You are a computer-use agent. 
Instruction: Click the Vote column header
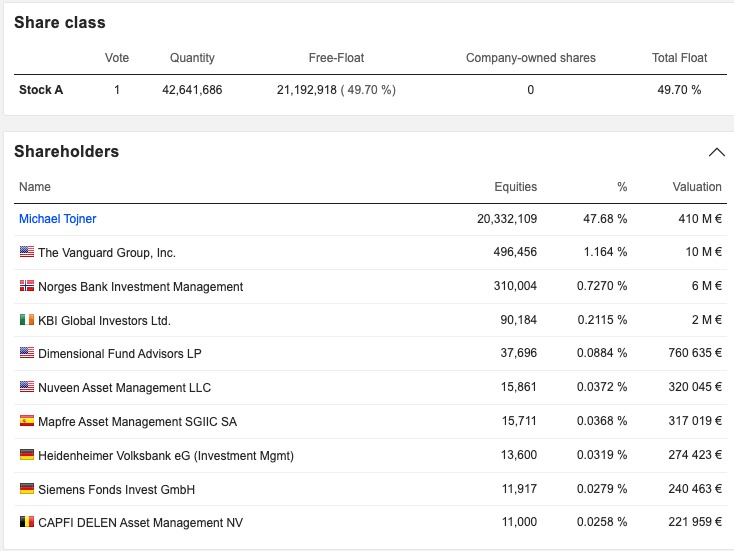tap(117, 58)
